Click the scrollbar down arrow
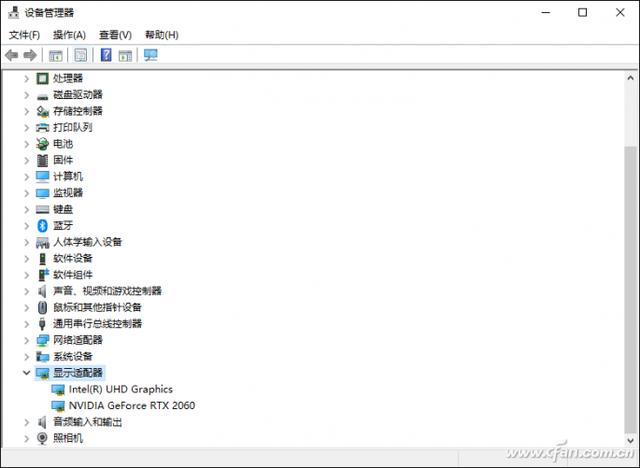The width and height of the screenshot is (640, 468). [x=630, y=441]
